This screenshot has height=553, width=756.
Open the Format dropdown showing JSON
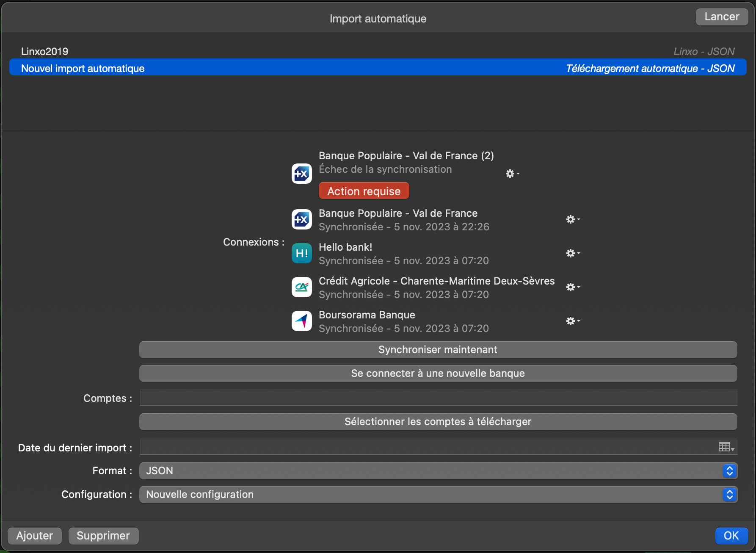pos(439,471)
